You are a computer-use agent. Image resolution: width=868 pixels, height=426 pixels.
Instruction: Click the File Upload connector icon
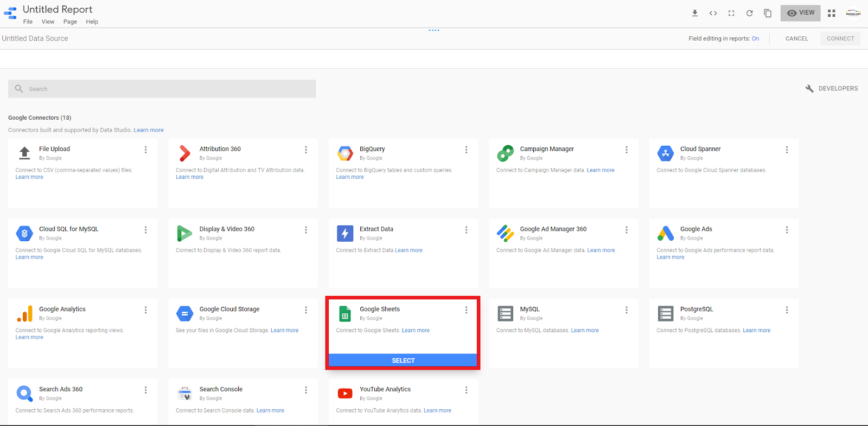(x=24, y=153)
